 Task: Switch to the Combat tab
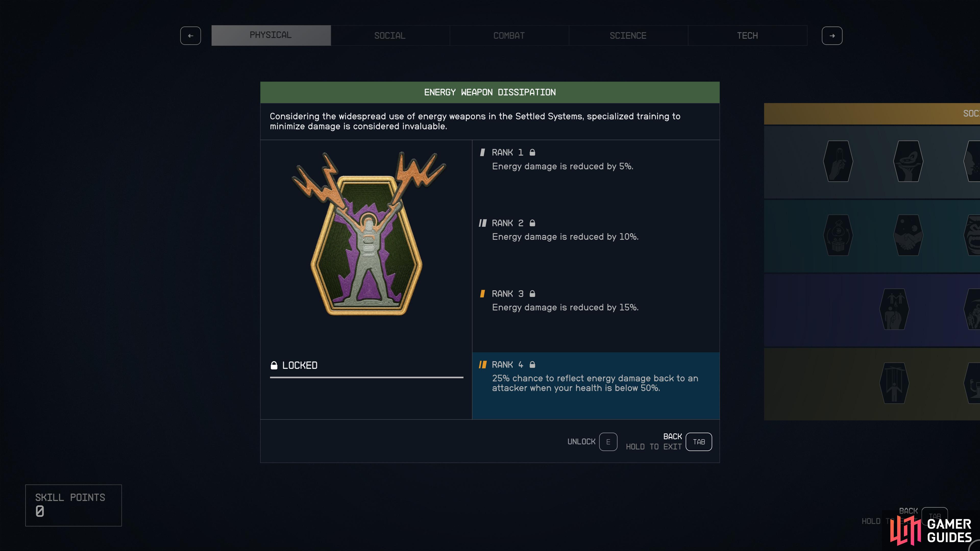pyautogui.click(x=509, y=36)
